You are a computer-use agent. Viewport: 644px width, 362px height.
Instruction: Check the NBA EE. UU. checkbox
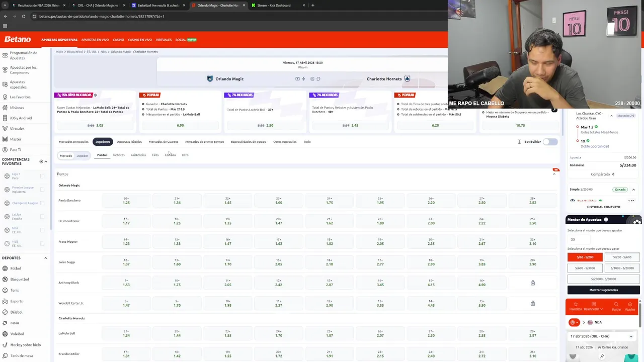(42, 230)
